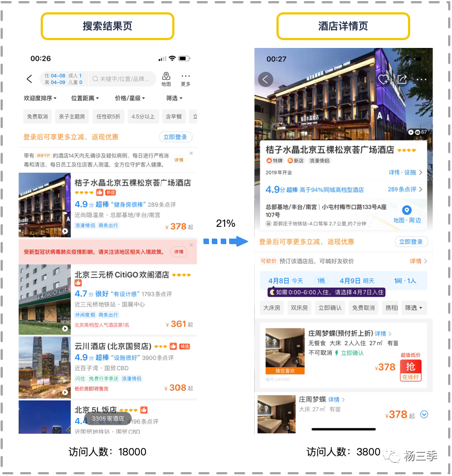Change check-out date 4月9日 明天
Screen dimensions: 452x476
pyautogui.click(x=357, y=281)
